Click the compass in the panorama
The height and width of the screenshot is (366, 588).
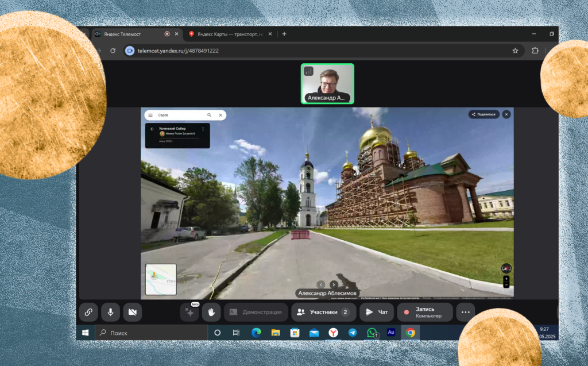tap(506, 268)
